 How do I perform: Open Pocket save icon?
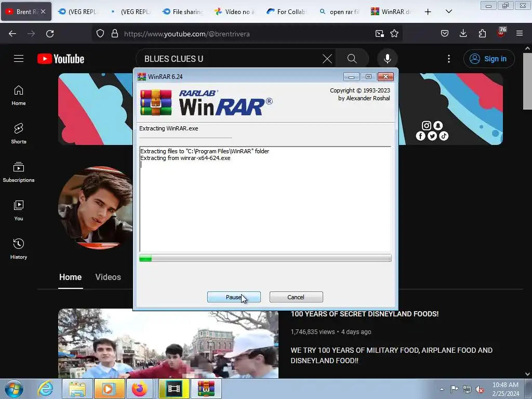(x=445, y=34)
